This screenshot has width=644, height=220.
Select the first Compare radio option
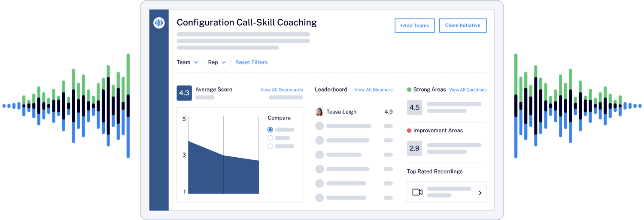(270, 129)
